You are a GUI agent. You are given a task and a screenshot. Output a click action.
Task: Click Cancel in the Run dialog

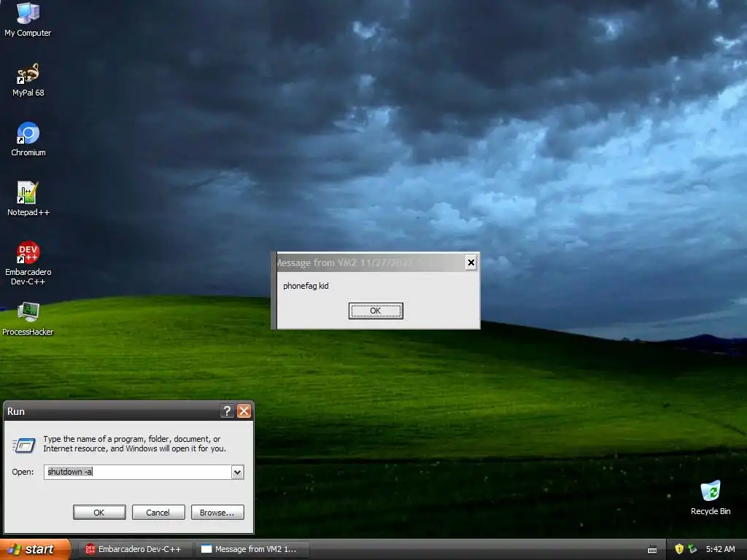click(158, 513)
